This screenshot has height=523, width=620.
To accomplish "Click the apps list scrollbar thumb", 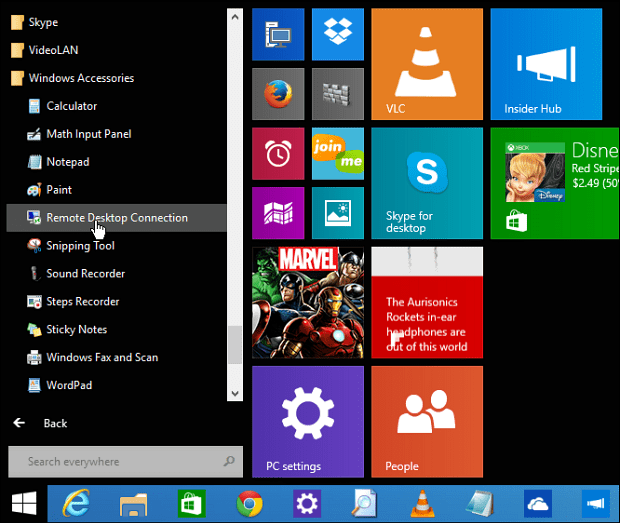I will tap(235, 345).
